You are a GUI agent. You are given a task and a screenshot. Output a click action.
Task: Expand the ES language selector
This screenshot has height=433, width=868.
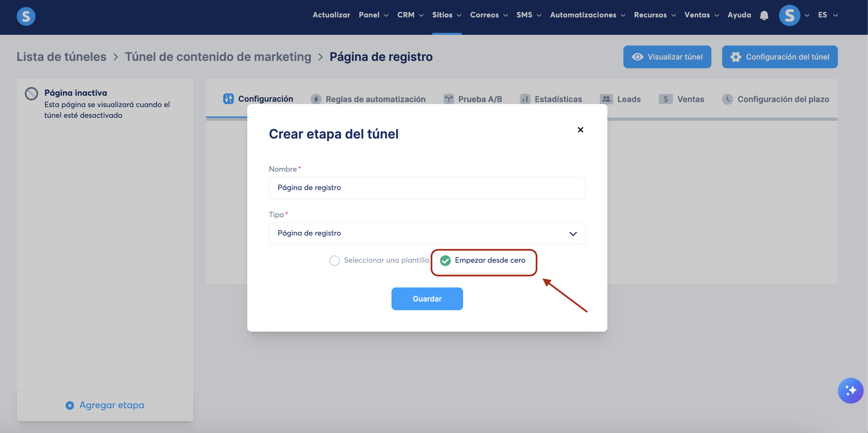828,15
